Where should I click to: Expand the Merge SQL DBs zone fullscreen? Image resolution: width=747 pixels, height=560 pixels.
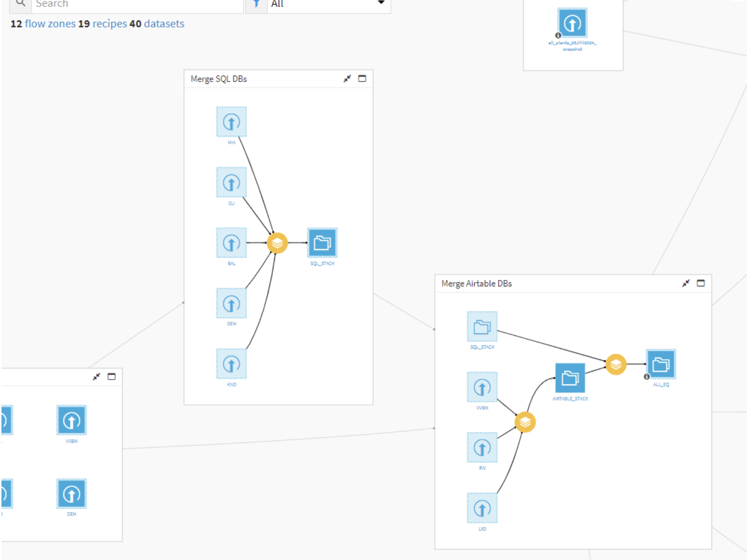(362, 79)
